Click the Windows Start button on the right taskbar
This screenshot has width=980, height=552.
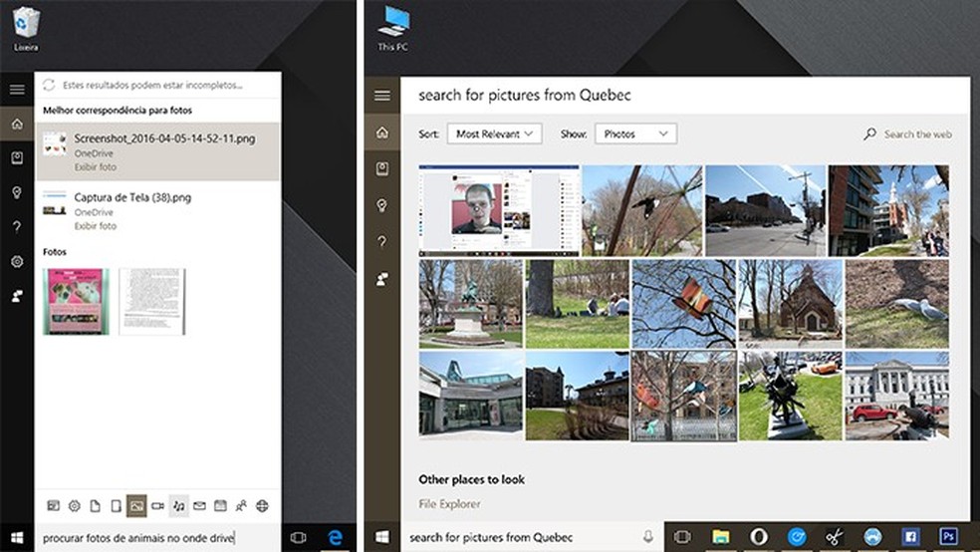(x=381, y=537)
